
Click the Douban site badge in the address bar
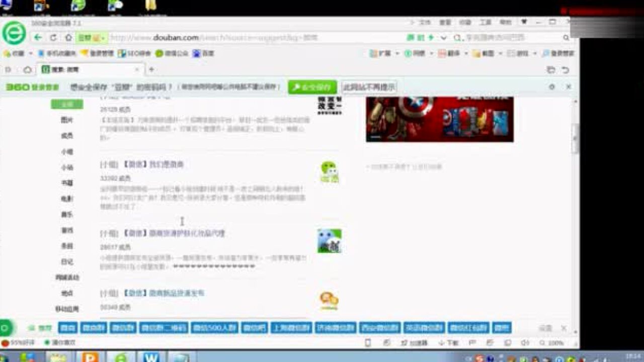pyautogui.click(x=91, y=38)
